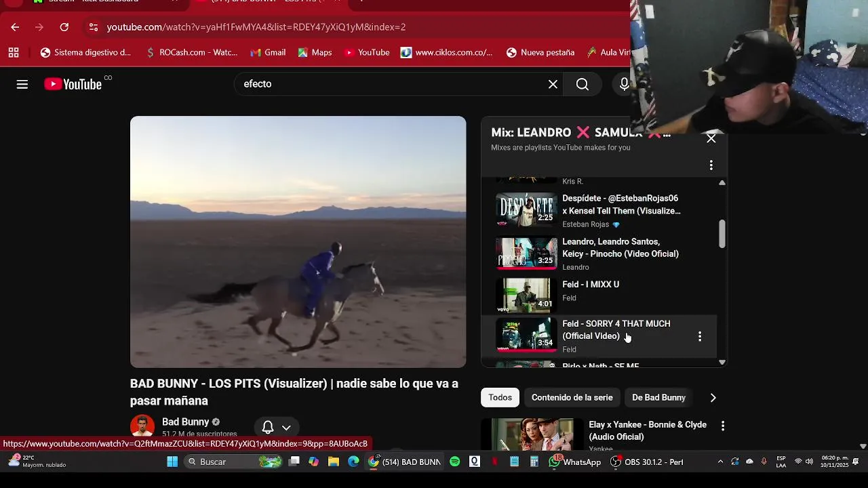Open the ROCash.com bookmark

click(x=192, y=52)
